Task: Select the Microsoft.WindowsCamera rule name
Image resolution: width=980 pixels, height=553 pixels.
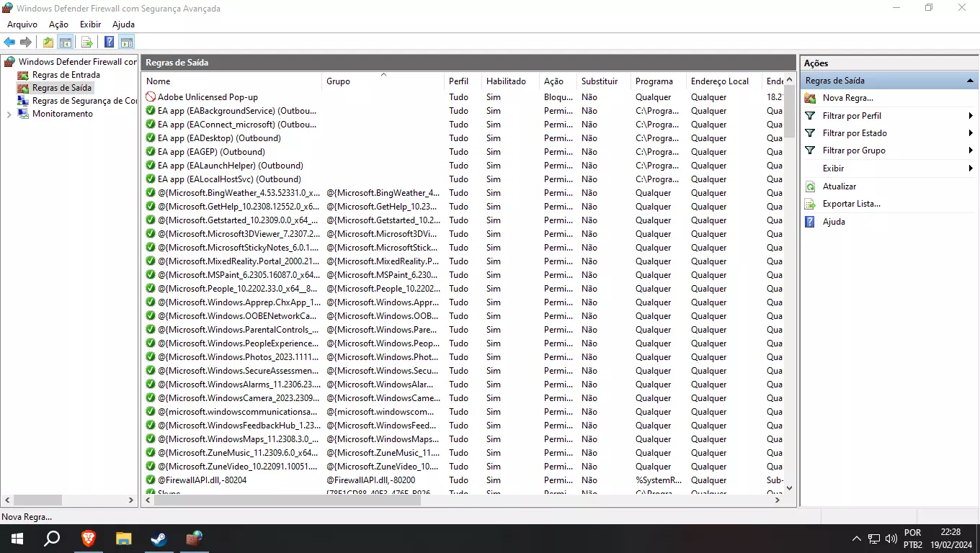Action: click(x=239, y=398)
